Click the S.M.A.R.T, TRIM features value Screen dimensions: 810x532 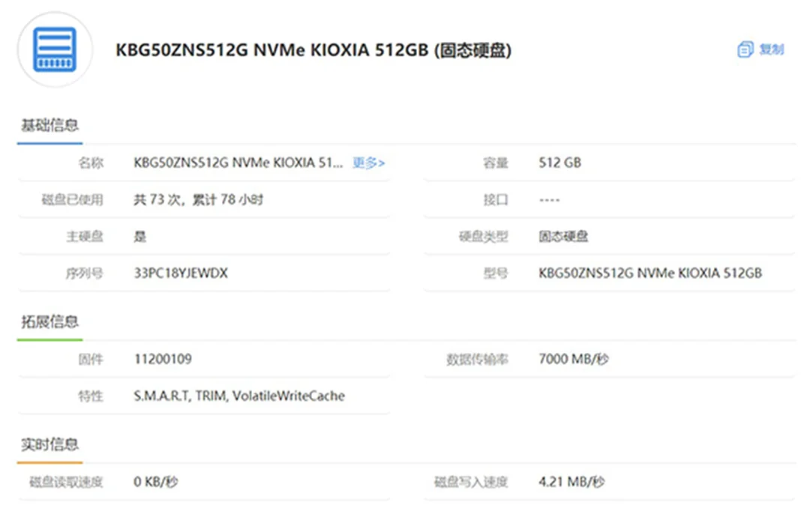pyautogui.click(x=239, y=396)
